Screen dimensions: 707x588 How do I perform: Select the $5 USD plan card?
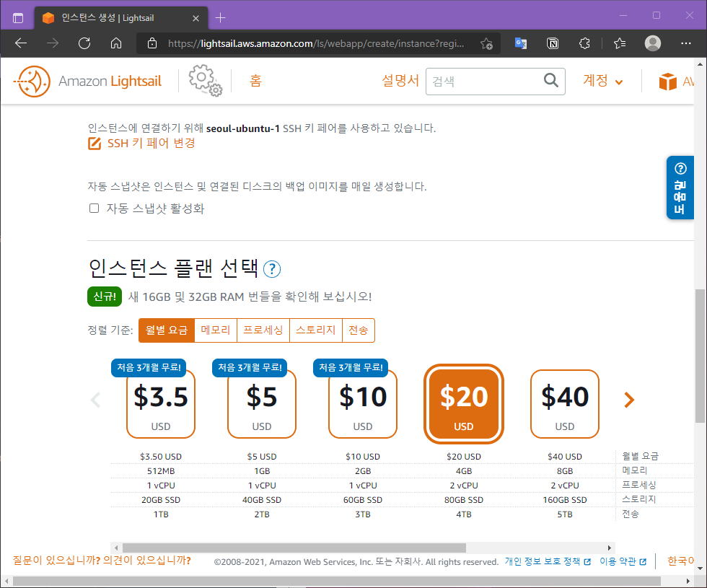tap(262, 403)
